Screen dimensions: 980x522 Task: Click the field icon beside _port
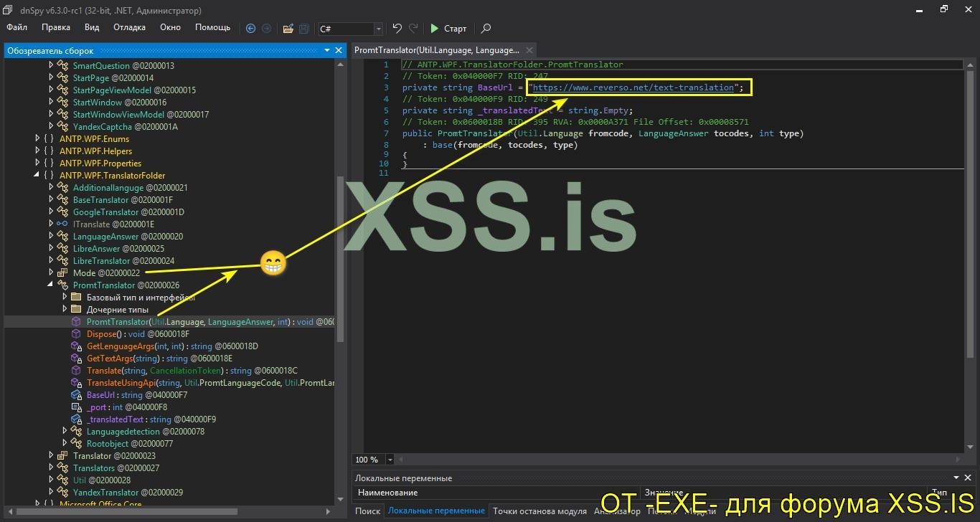pyautogui.click(x=76, y=407)
